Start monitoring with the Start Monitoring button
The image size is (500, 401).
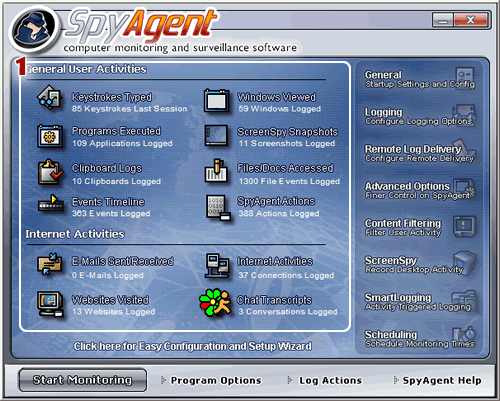pos(83,380)
